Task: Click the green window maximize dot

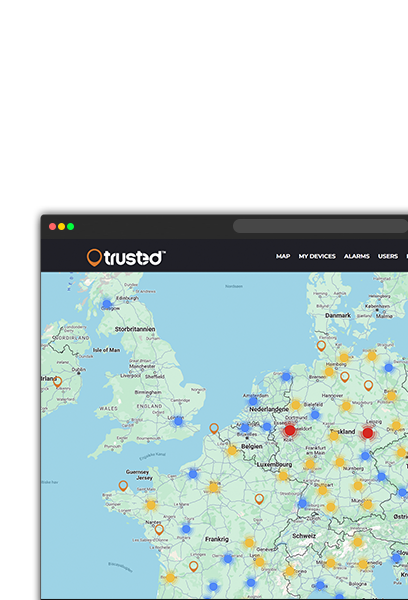Action: (x=70, y=227)
